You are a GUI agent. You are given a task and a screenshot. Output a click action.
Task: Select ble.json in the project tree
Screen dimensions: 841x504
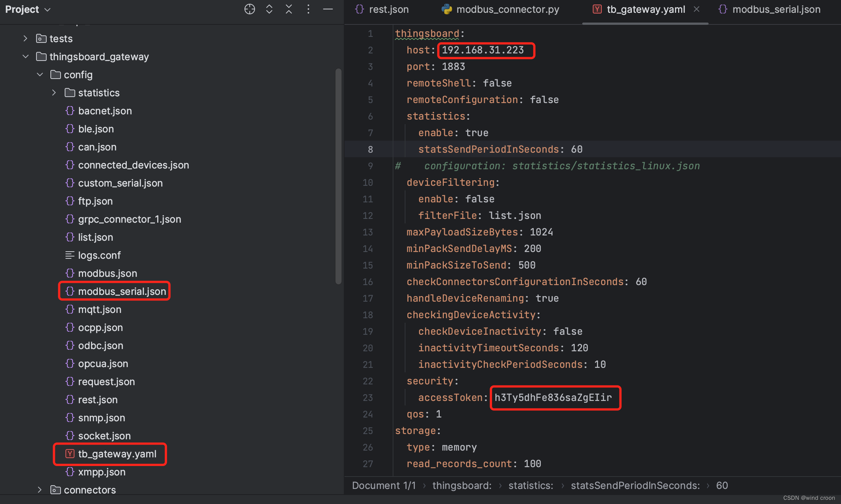(96, 129)
